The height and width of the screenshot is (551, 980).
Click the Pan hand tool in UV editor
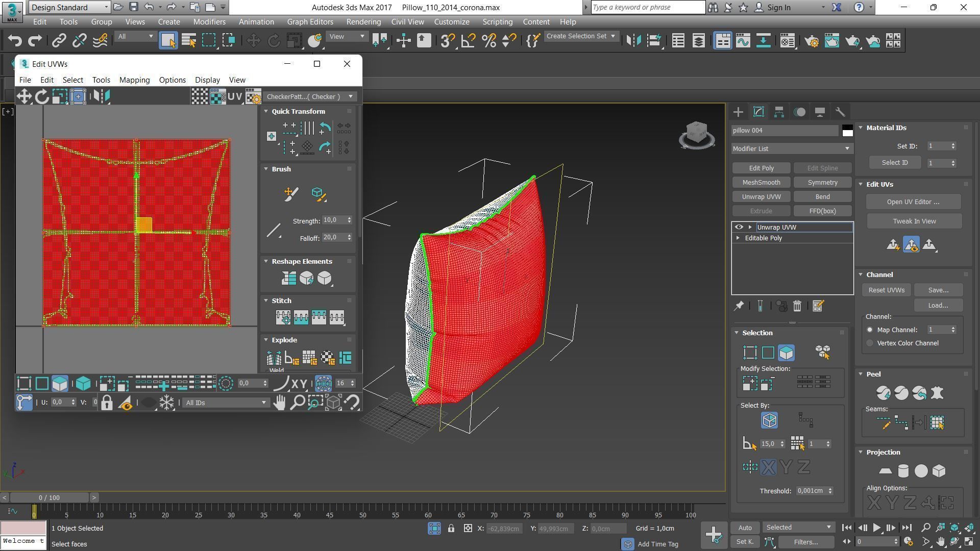tap(279, 403)
